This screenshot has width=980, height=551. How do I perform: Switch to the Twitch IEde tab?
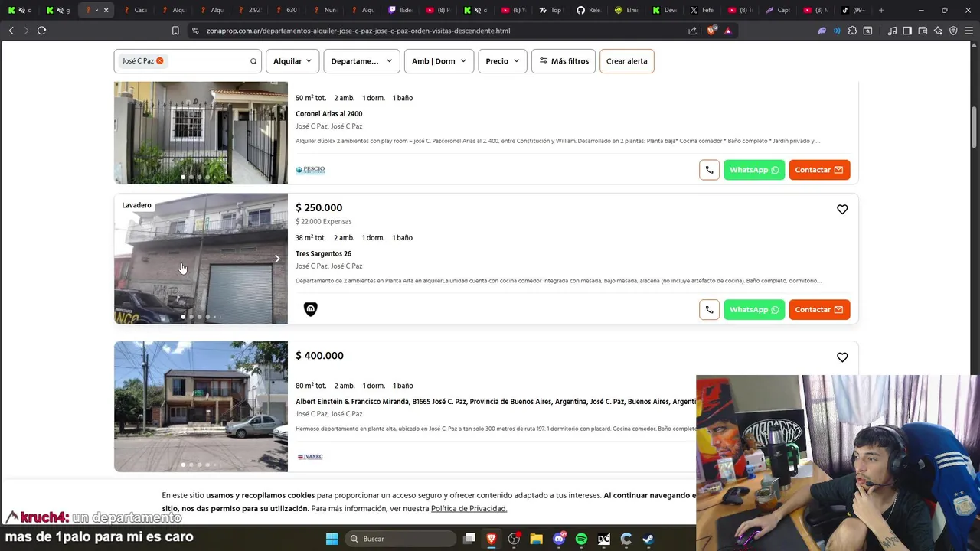[401, 10]
